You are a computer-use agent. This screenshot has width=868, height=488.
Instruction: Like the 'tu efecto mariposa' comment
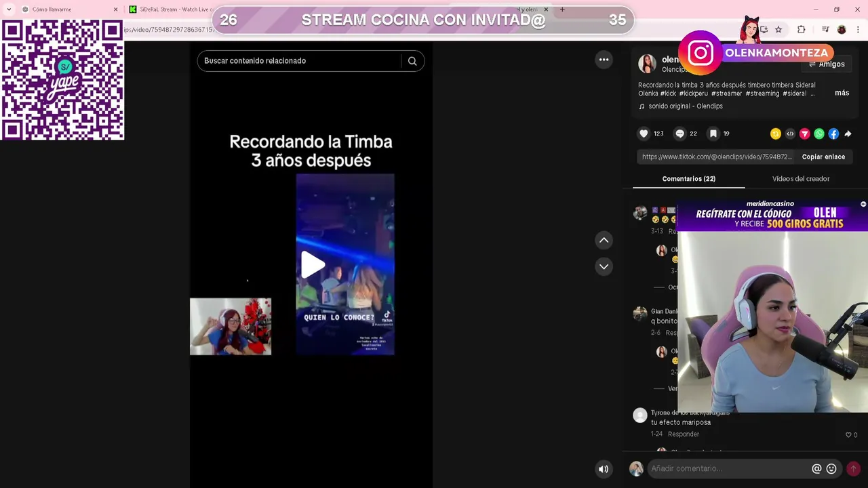pos(848,435)
